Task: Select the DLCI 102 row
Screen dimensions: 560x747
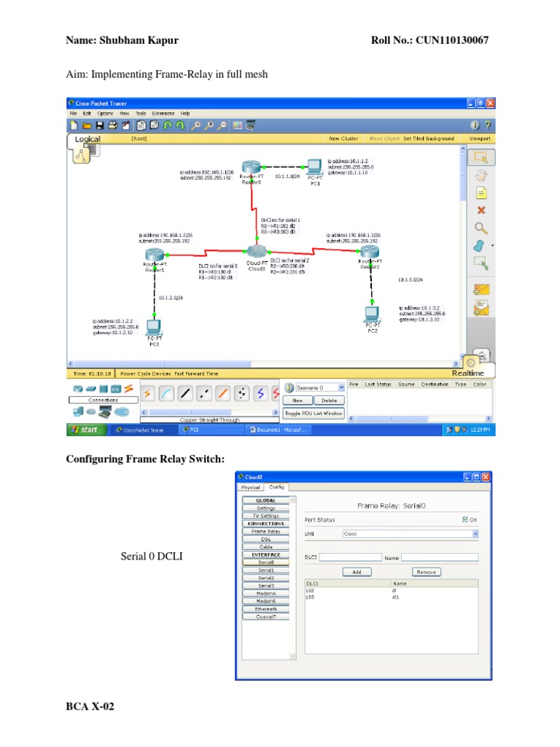Action: point(392,591)
